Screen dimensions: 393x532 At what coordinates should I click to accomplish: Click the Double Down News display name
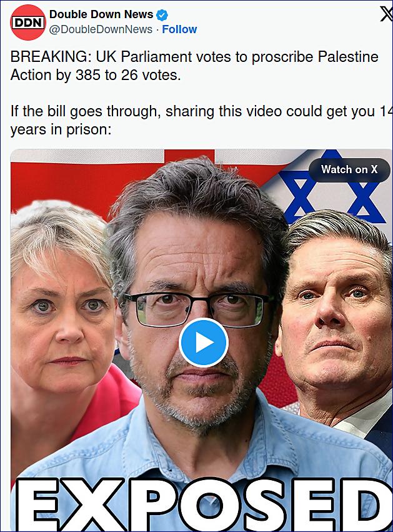[101, 14]
